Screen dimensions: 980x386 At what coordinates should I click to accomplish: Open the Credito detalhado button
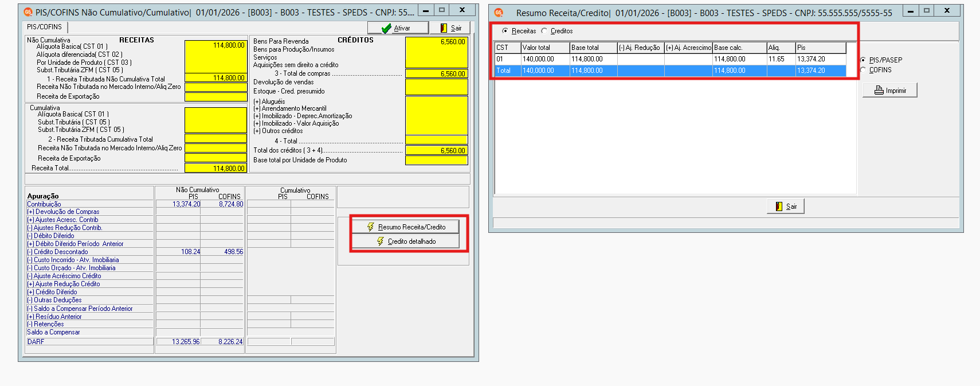(x=406, y=241)
